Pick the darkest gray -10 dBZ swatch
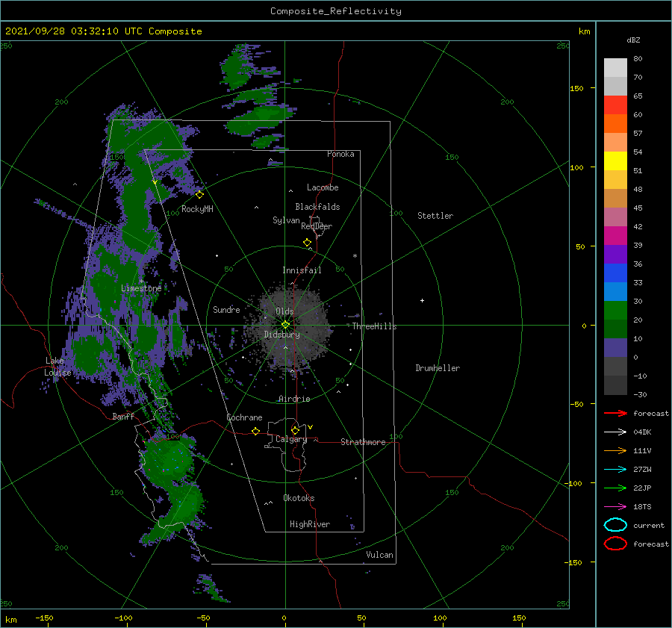 615,385
